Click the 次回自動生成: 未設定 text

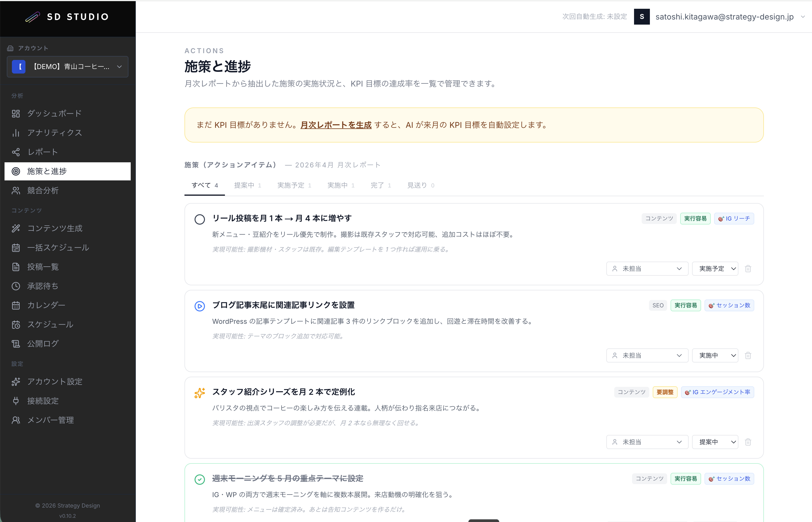click(595, 17)
